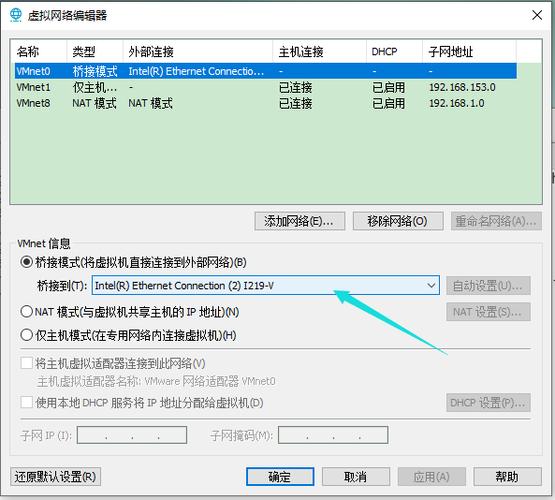Click 取消 button
This screenshot has height=500, width=555.
356,477
